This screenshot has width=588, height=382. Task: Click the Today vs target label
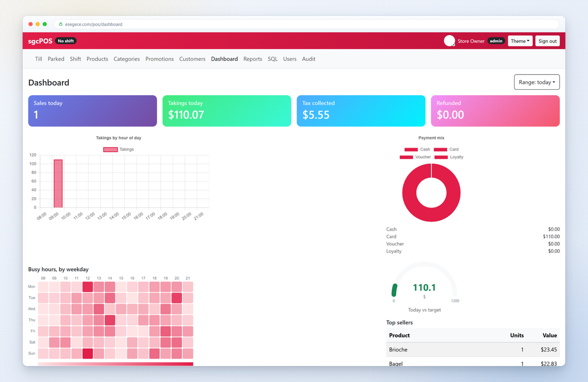point(424,310)
